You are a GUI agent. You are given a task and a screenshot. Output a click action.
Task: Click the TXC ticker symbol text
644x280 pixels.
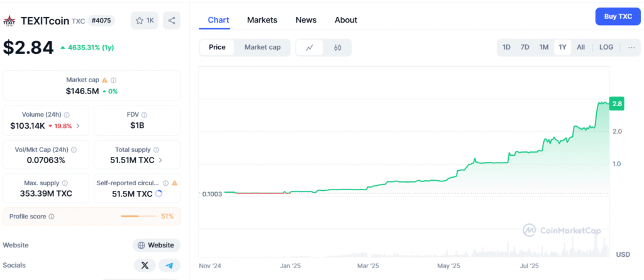click(79, 21)
